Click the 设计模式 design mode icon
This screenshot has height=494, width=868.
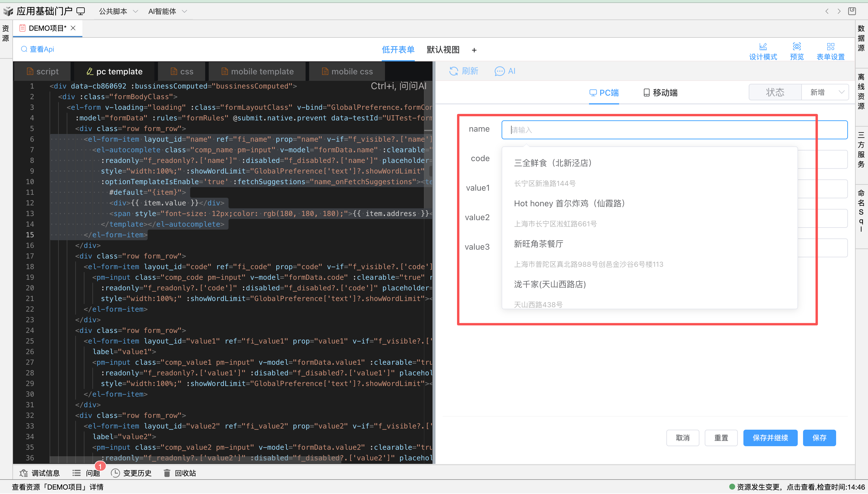pyautogui.click(x=763, y=47)
